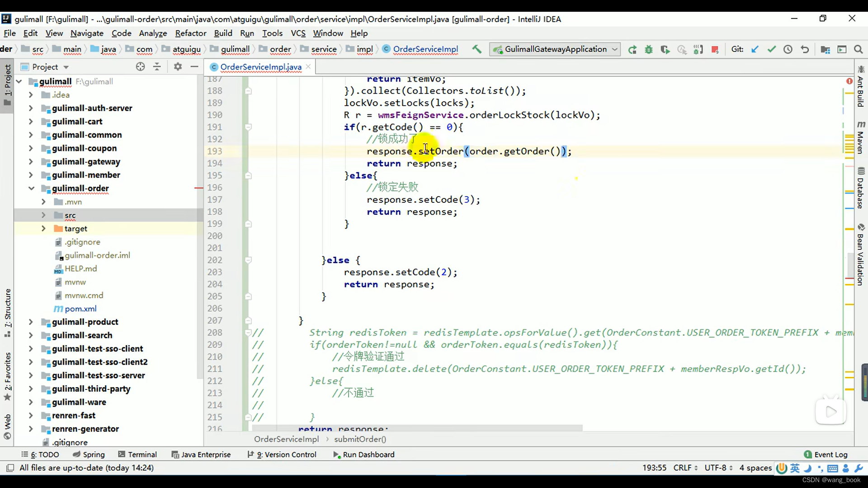Open the Run Dashboard panel
This screenshot has width=868, height=488.
click(364, 455)
